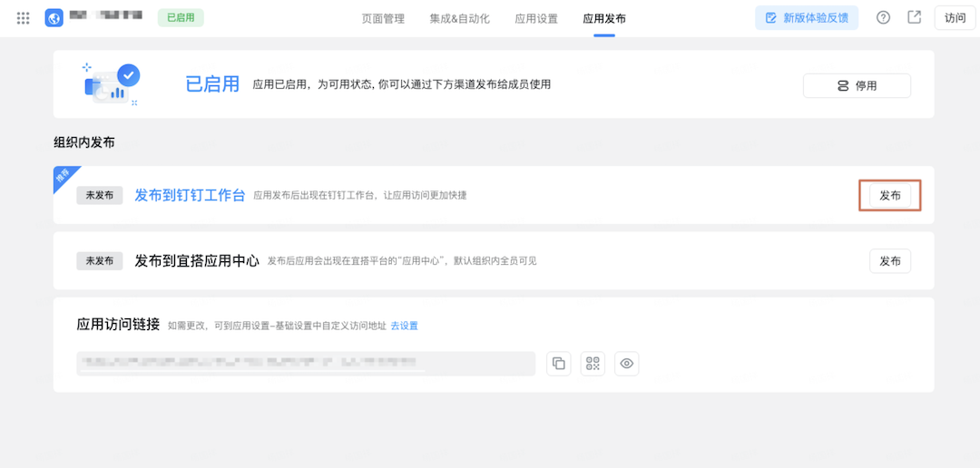Select the 应用发布 tab
This screenshot has width=980, height=468.
coord(604,19)
